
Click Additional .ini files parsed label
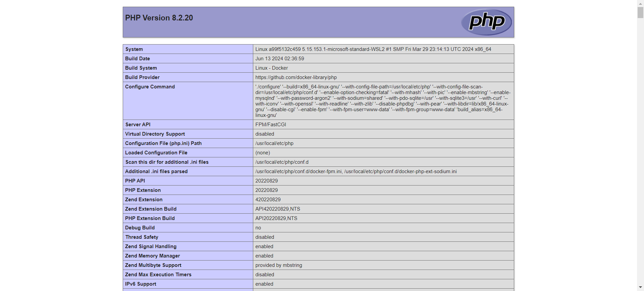(156, 171)
